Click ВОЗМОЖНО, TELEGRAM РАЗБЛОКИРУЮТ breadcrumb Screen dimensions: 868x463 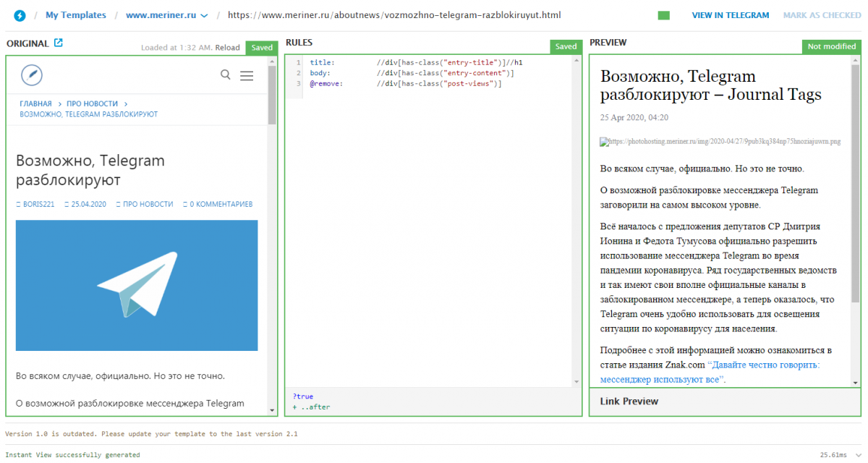[88, 114]
